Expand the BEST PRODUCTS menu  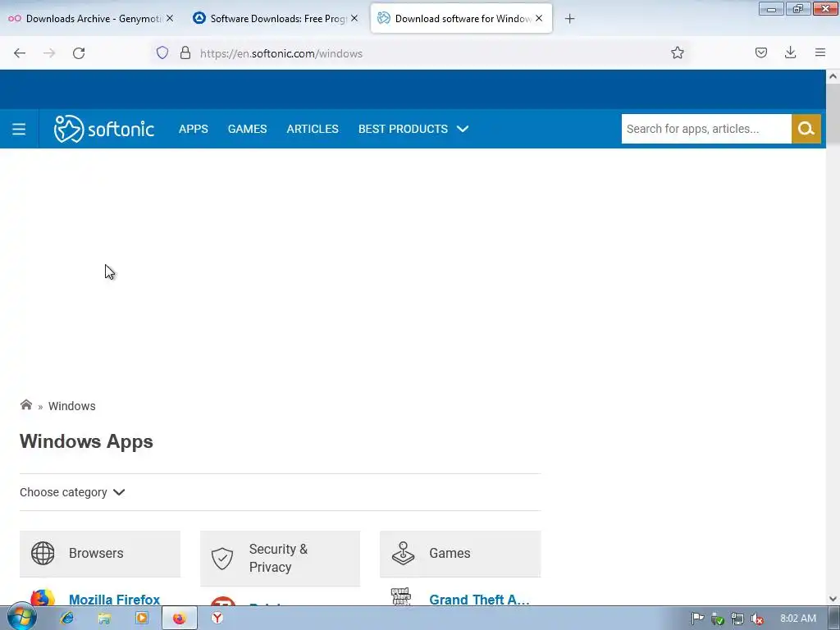[x=413, y=129]
